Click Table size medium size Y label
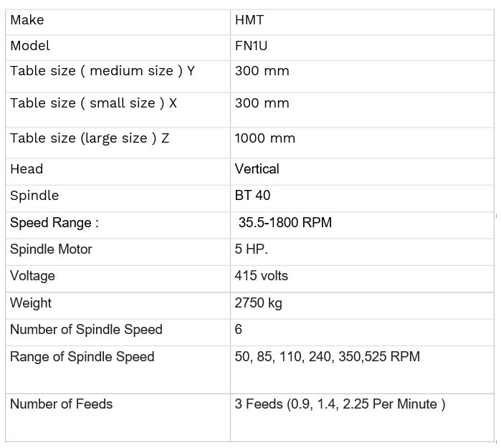501x448 pixels. pyautogui.click(x=102, y=71)
